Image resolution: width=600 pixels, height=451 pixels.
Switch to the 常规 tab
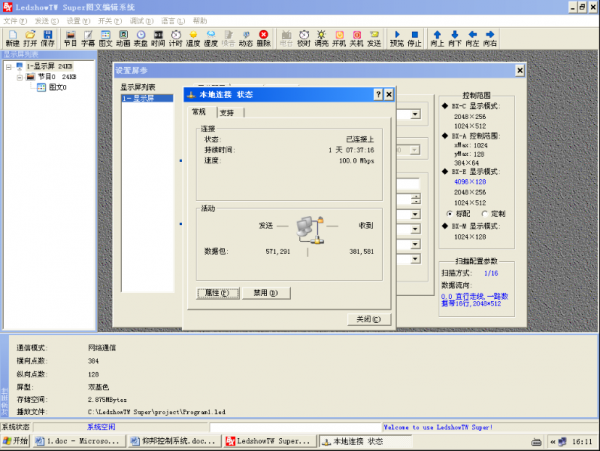point(199,112)
